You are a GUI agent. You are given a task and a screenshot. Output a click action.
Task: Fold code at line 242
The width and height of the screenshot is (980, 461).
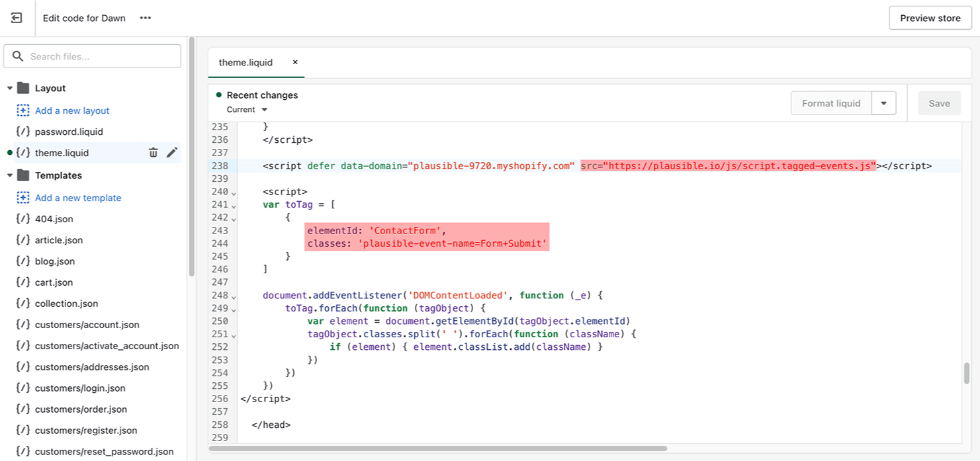pos(234,218)
